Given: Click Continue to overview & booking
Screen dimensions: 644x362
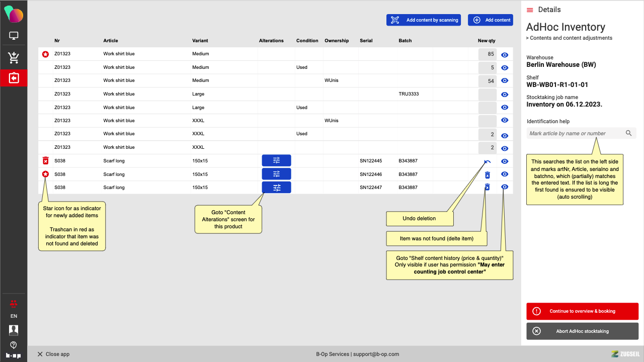Looking at the screenshot, I should tap(582, 311).
